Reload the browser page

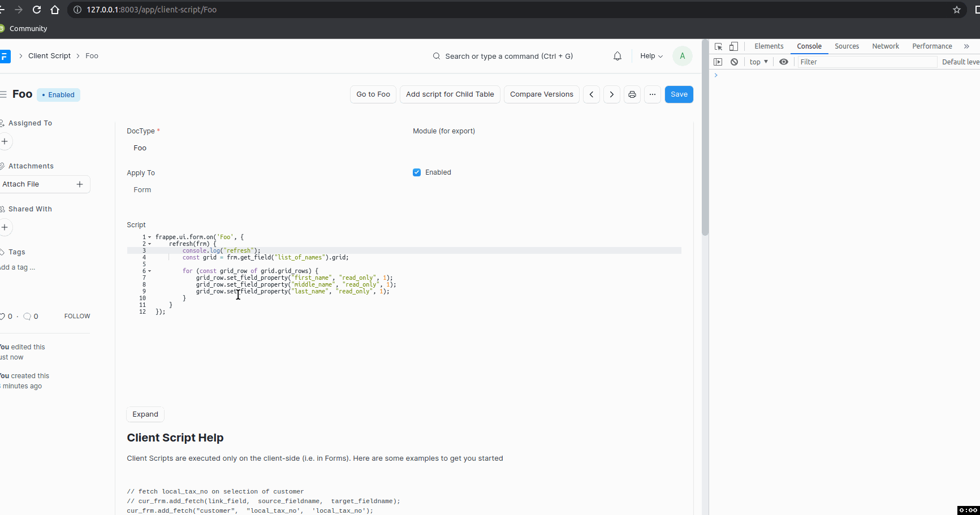(x=37, y=10)
